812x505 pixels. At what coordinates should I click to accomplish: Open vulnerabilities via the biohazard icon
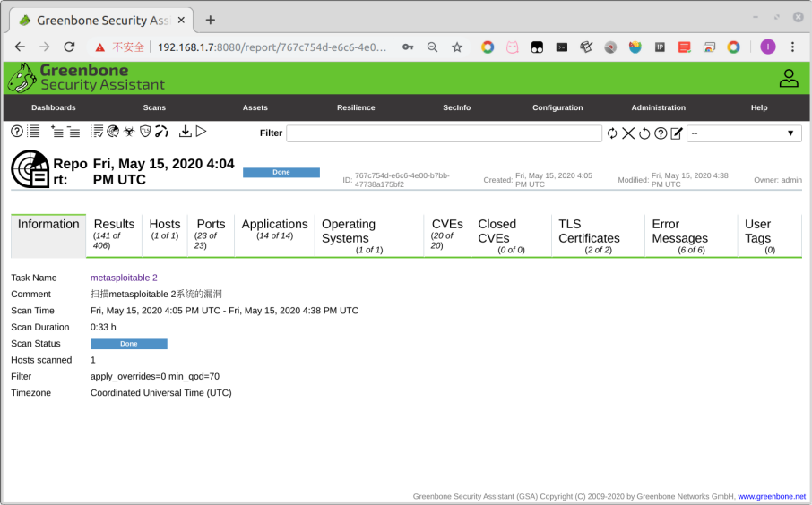coord(129,133)
